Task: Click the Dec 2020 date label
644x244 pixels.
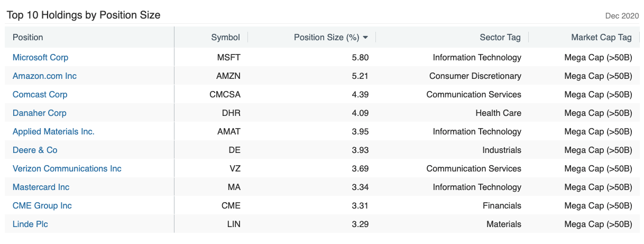Action: click(622, 16)
